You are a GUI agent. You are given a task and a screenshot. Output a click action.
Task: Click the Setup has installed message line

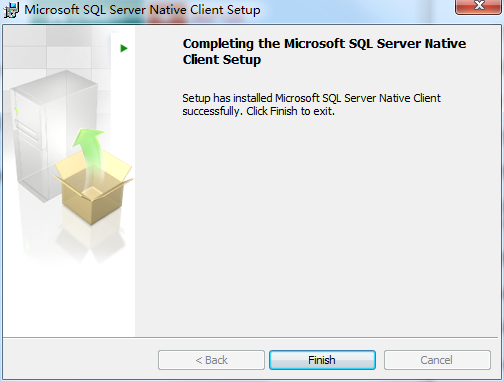coord(311,98)
